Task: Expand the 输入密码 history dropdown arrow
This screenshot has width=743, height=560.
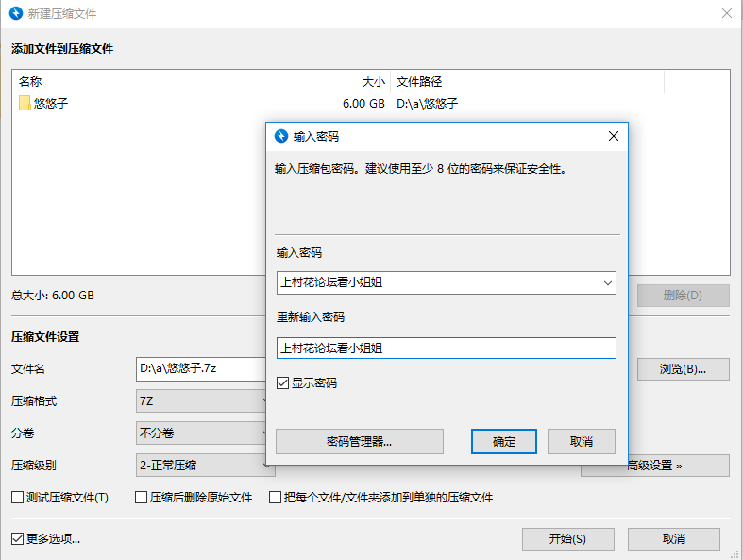Action: point(607,282)
